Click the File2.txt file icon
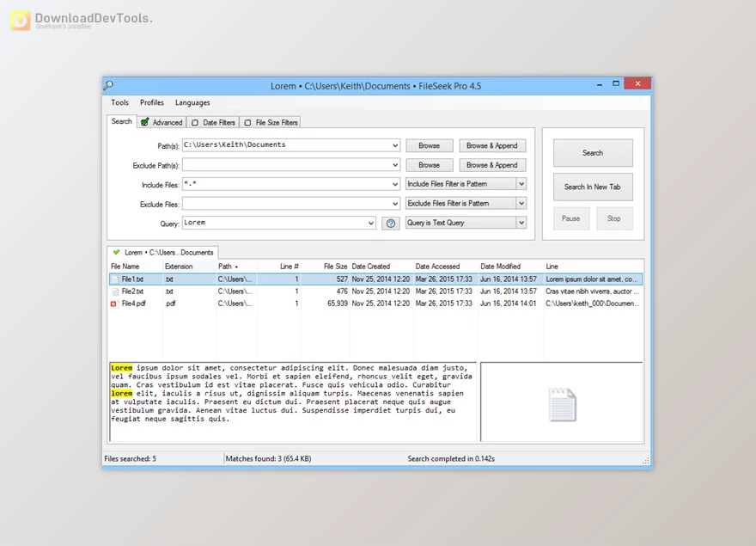This screenshot has height=546, width=756. point(114,291)
